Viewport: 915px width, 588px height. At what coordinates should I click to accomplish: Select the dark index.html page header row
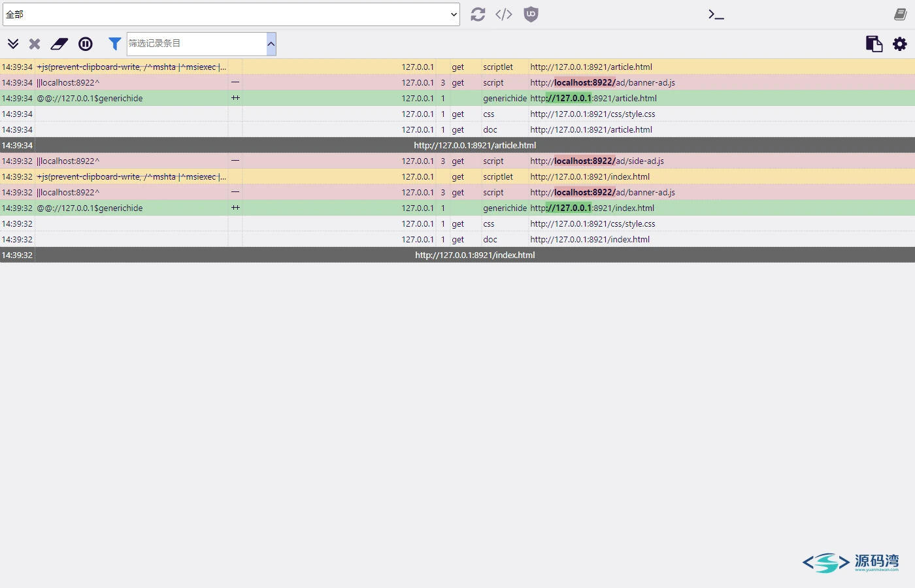coord(457,255)
